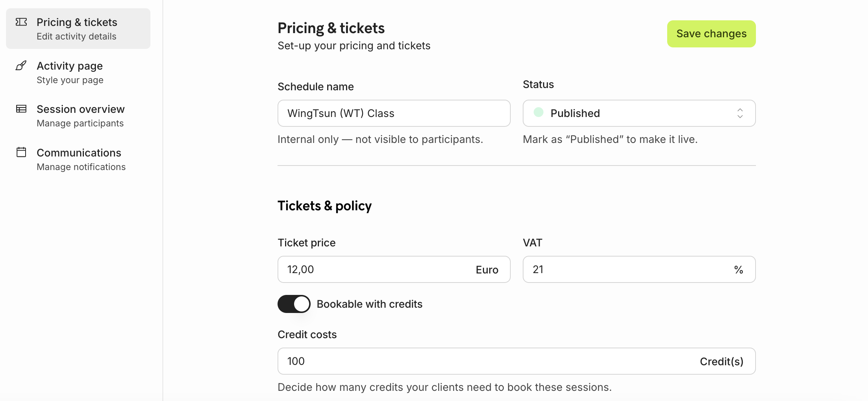
Task: Click the Credit(s) unit suffix label
Action: [721, 362]
